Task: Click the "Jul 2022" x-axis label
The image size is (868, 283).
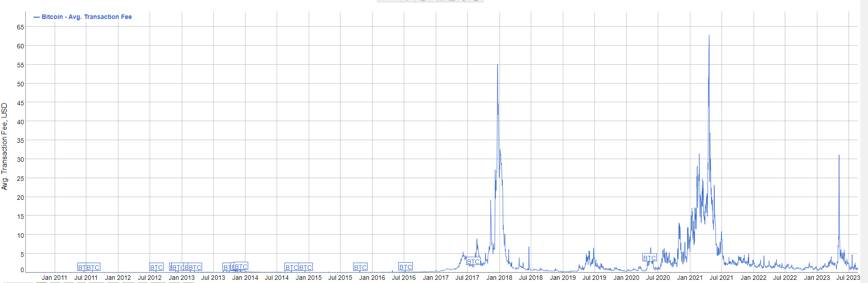Action: (x=785, y=278)
